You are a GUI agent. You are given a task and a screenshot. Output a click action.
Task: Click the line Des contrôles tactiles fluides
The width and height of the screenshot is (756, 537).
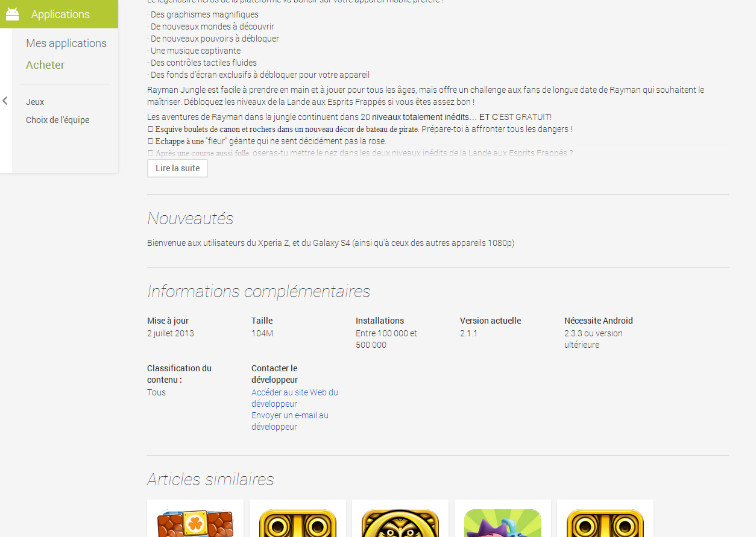[202, 63]
